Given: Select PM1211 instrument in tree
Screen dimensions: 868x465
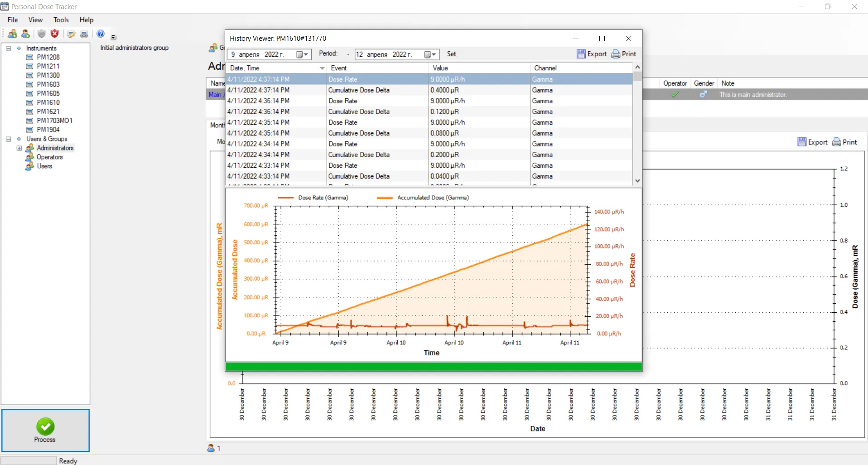Looking at the screenshot, I should tap(48, 66).
